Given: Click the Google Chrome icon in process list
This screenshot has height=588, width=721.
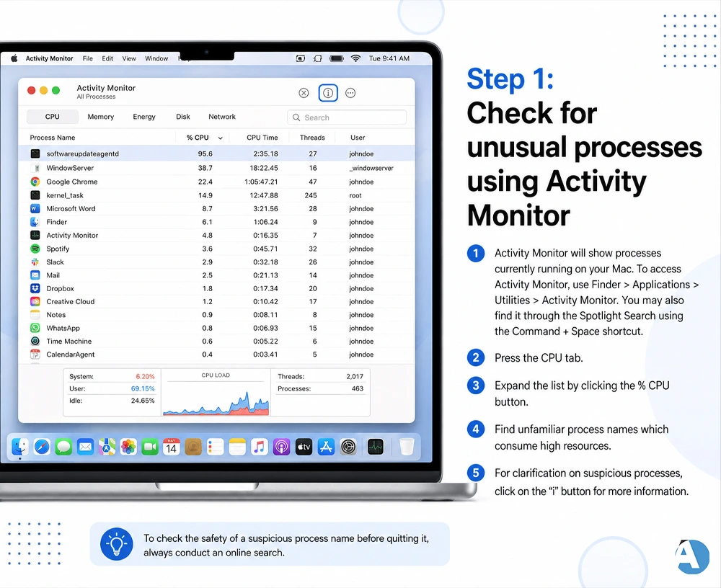Looking at the screenshot, I should coord(35,182).
